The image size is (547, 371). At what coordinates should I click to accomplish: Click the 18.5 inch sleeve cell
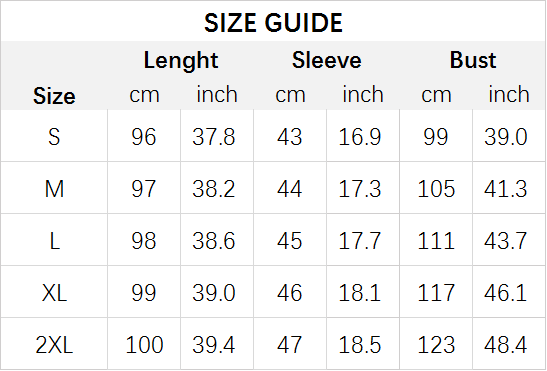(x=360, y=345)
